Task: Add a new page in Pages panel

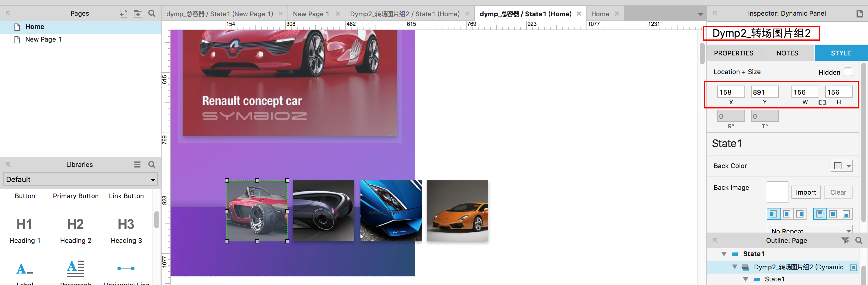Action: click(123, 14)
